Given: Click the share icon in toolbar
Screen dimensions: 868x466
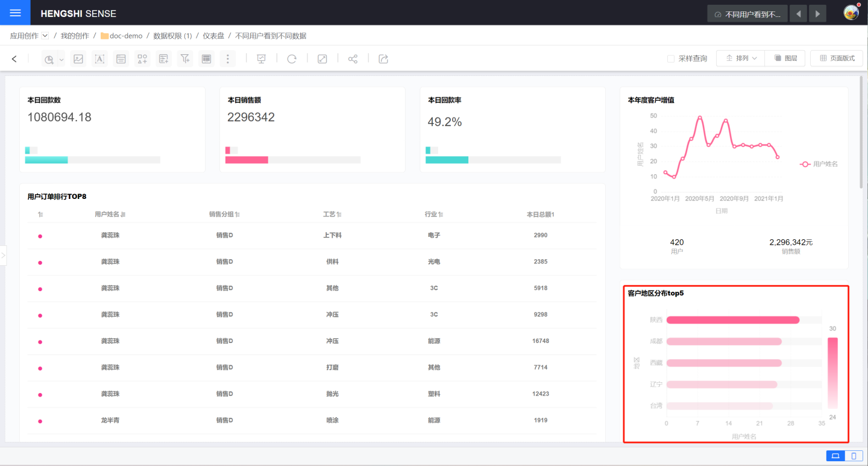Looking at the screenshot, I should (353, 58).
